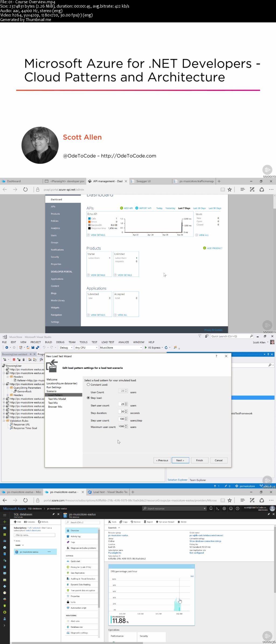Open the Team Explorer tab

[198, 480]
